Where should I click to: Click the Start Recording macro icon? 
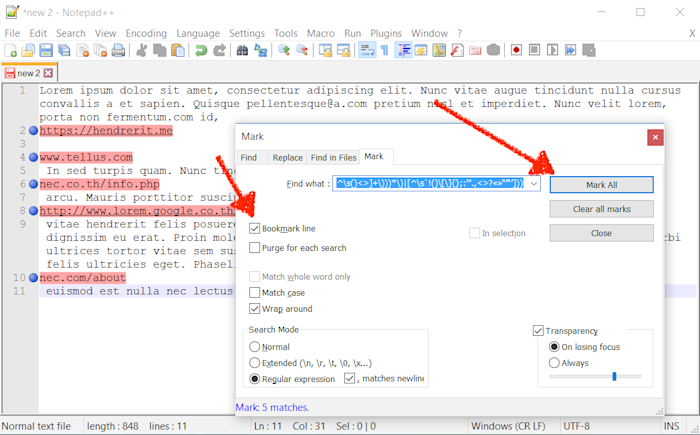coord(517,50)
